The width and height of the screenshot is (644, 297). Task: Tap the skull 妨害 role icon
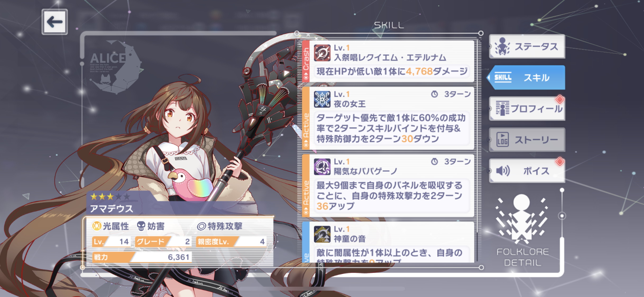[x=141, y=226]
